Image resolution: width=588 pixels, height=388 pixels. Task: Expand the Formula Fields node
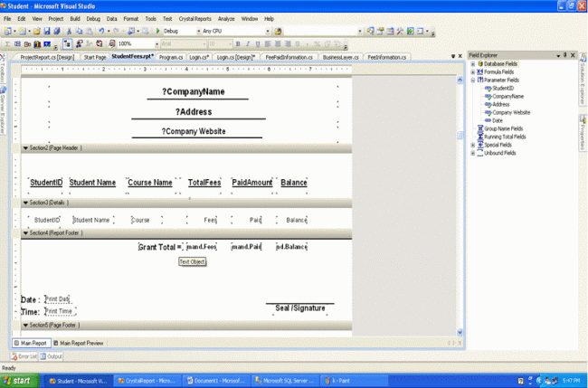tap(473, 72)
